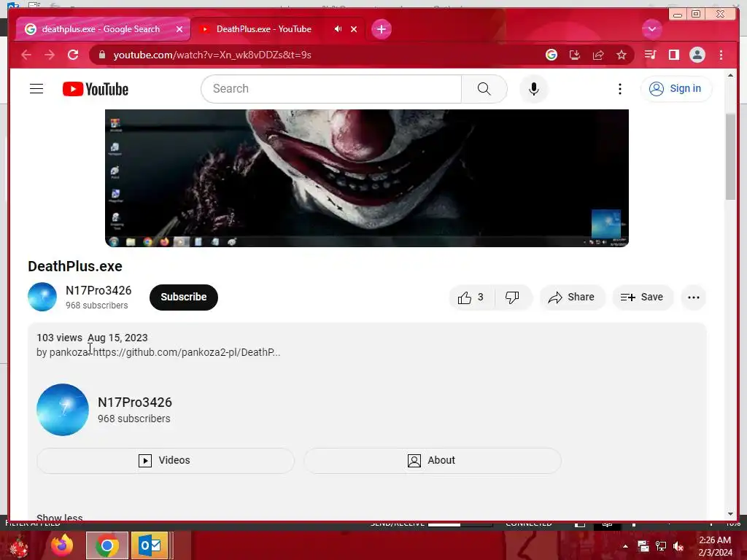
Task: Open the network tray icon
Action: tap(661, 546)
